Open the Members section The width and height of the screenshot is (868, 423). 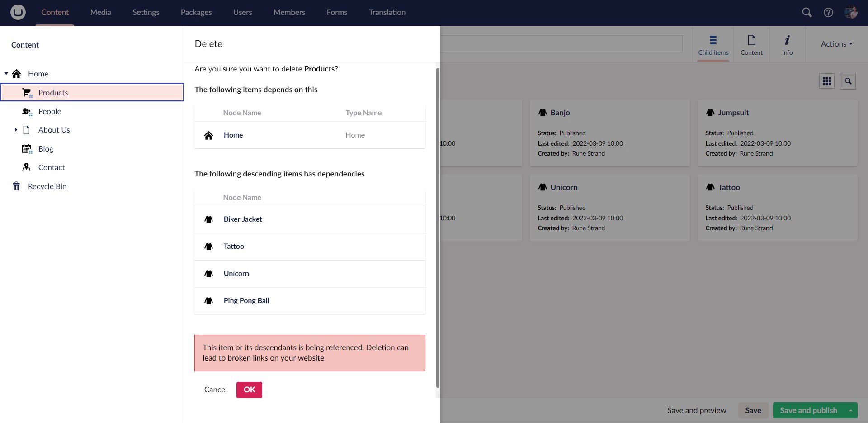coord(289,12)
